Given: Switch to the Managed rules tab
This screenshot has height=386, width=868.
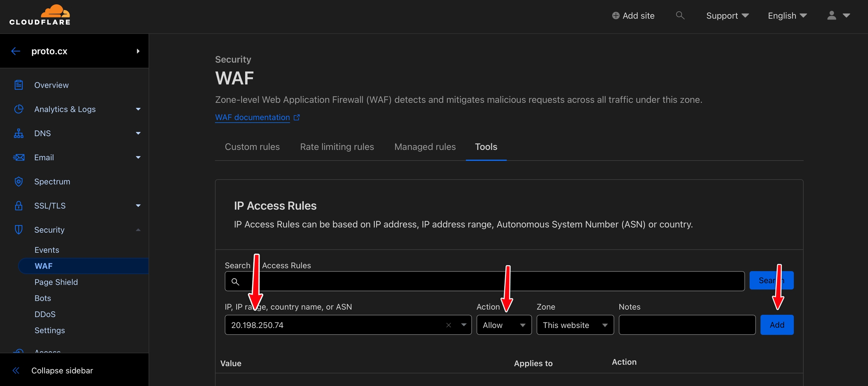Looking at the screenshot, I should coord(425,147).
